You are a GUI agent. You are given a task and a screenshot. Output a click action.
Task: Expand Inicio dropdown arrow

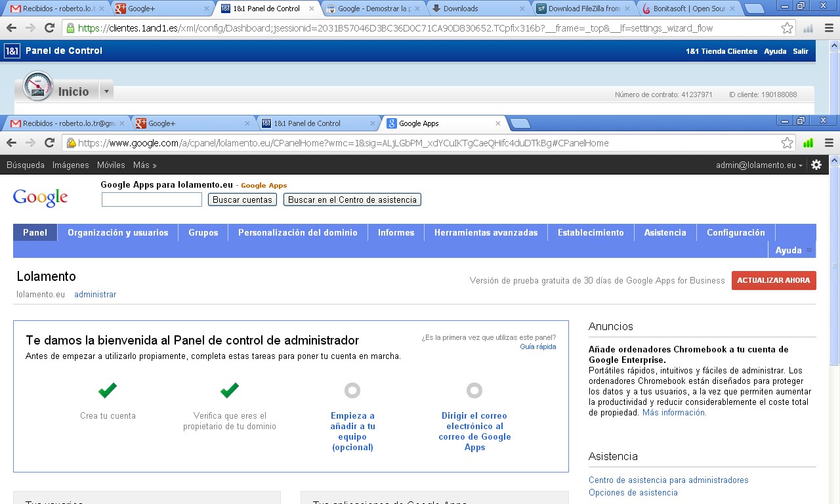(x=106, y=91)
